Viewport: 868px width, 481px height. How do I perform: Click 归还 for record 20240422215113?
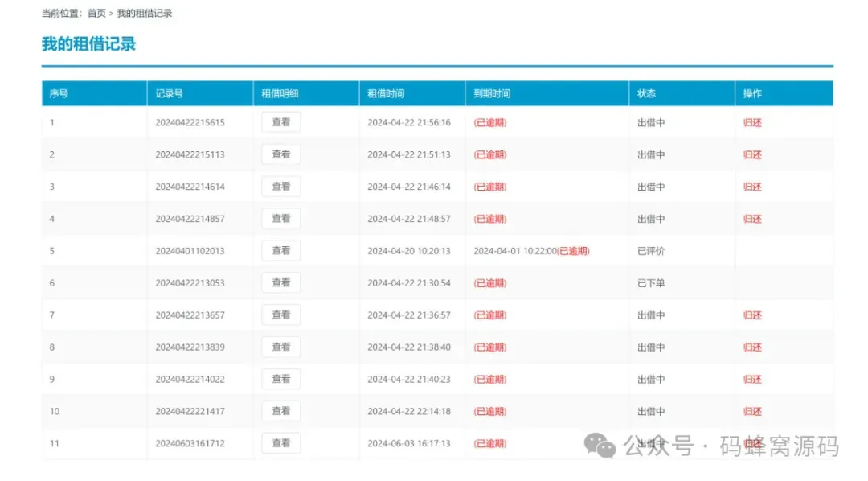752,155
